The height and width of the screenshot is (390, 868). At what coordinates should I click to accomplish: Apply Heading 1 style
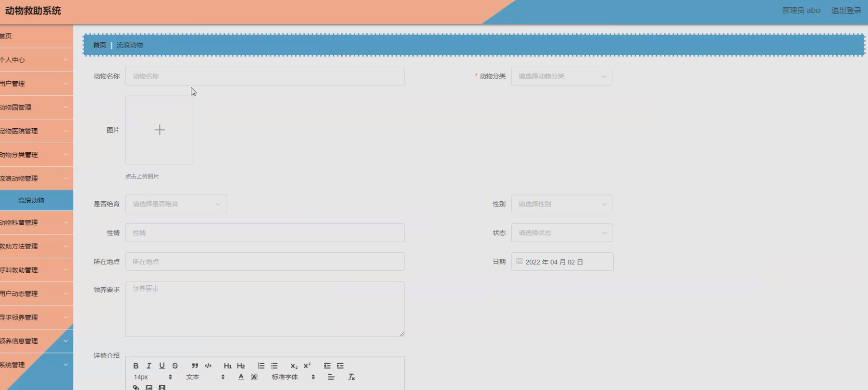point(228,366)
